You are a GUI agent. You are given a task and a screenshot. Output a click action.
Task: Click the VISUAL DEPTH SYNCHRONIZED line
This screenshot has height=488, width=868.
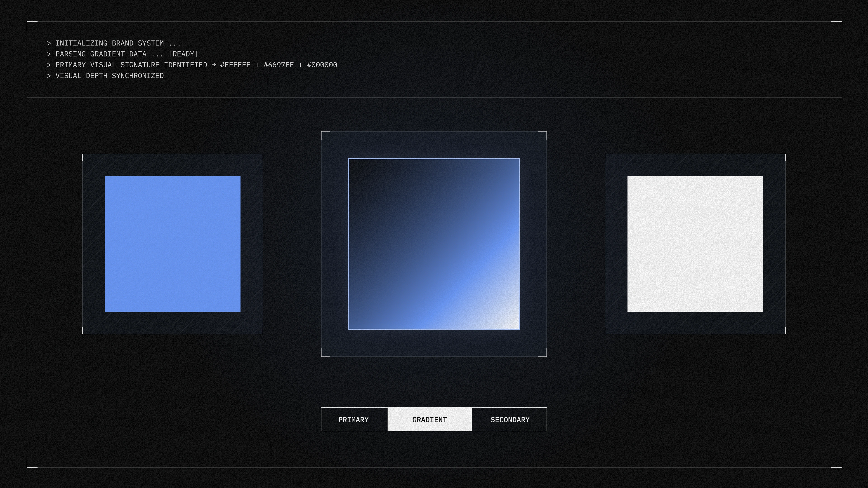[109, 76]
